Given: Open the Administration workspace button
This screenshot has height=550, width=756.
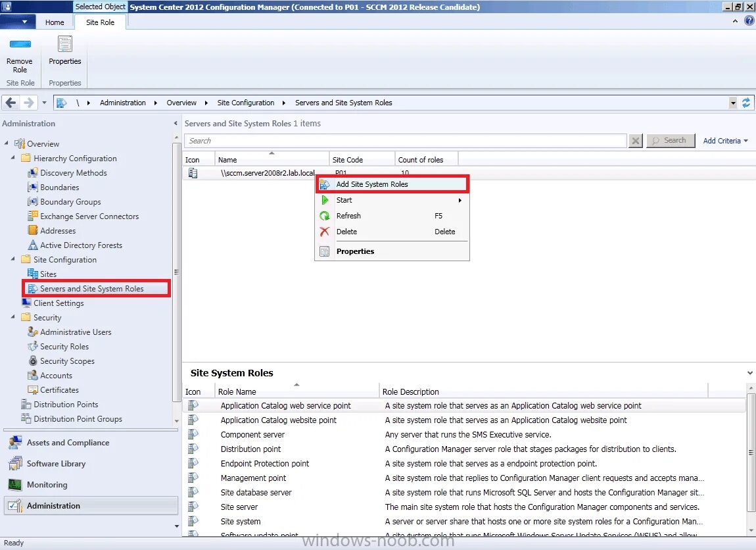Looking at the screenshot, I should tap(91, 506).
